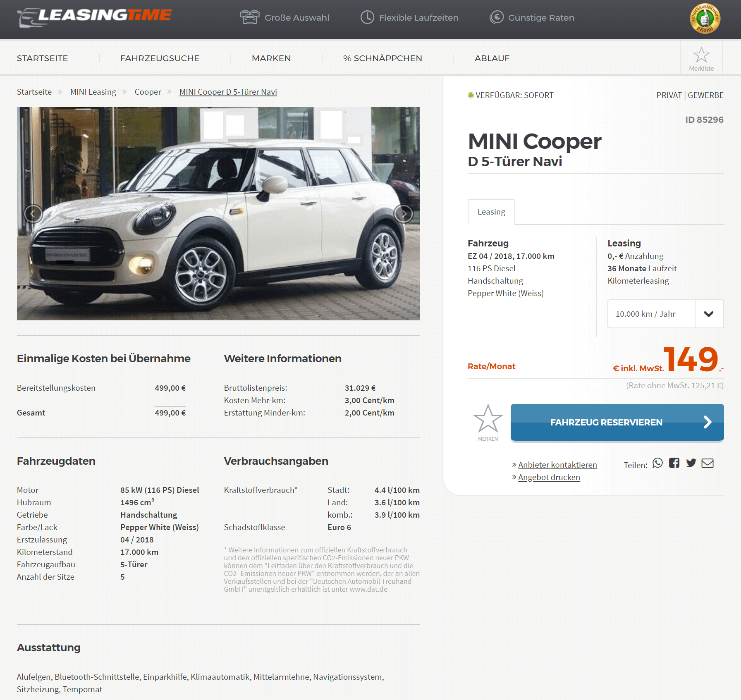Click the Angebot drucken link
The width and height of the screenshot is (741, 700).
point(549,477)
